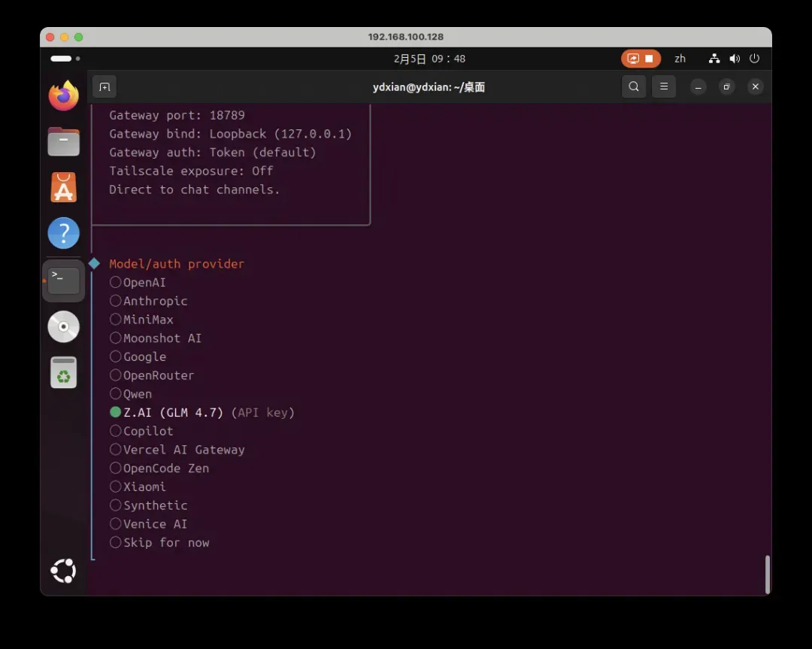Click the terminal vertical scrollbar
The width and height of the screenshot is (812, 649).
point(767,575)
